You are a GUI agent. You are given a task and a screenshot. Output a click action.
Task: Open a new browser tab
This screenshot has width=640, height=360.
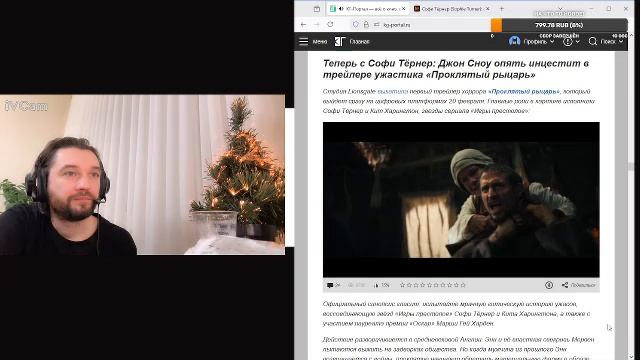tap(502, 9)
